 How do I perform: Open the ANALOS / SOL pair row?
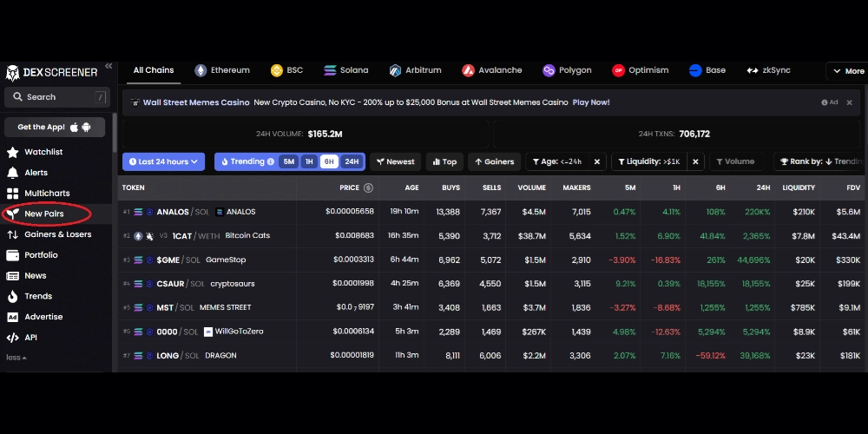(493, 212)
